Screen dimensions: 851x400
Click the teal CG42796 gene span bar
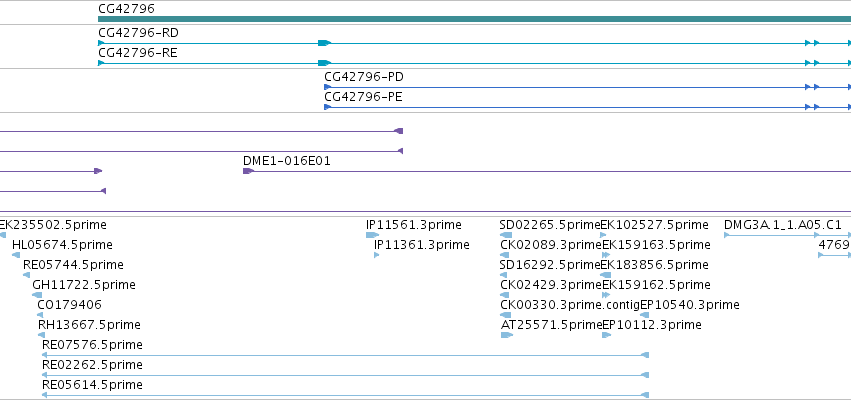pyautogui.click(x=474, y=19)
